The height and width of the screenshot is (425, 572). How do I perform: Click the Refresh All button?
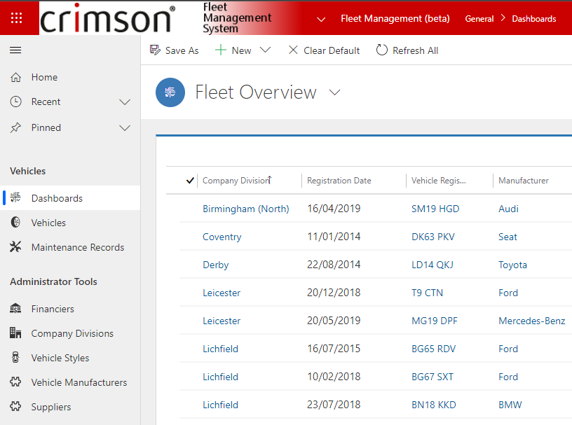click(407, 50)
